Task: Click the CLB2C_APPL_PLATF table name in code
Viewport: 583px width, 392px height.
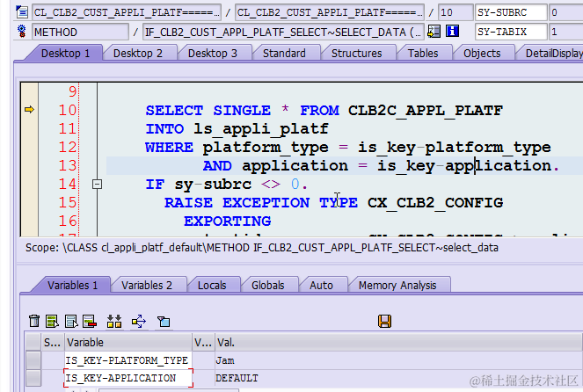Action: pyautogui.click(x=426, y=111)
